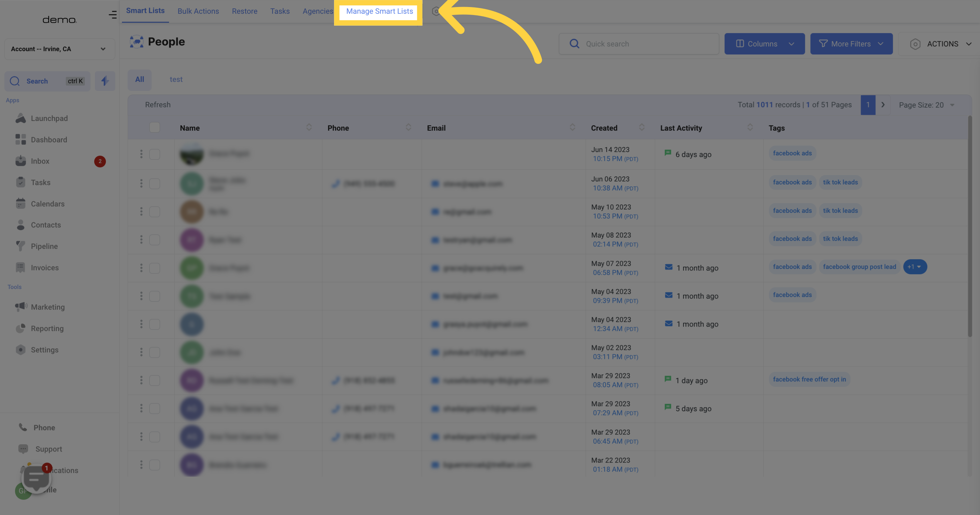
Task: Open row menu for the May 10 2023 contact
Action: pos(141,211)
